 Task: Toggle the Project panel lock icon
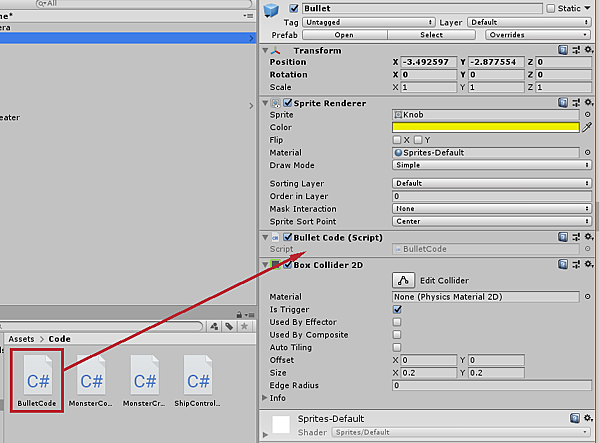(x=239, y=314)
